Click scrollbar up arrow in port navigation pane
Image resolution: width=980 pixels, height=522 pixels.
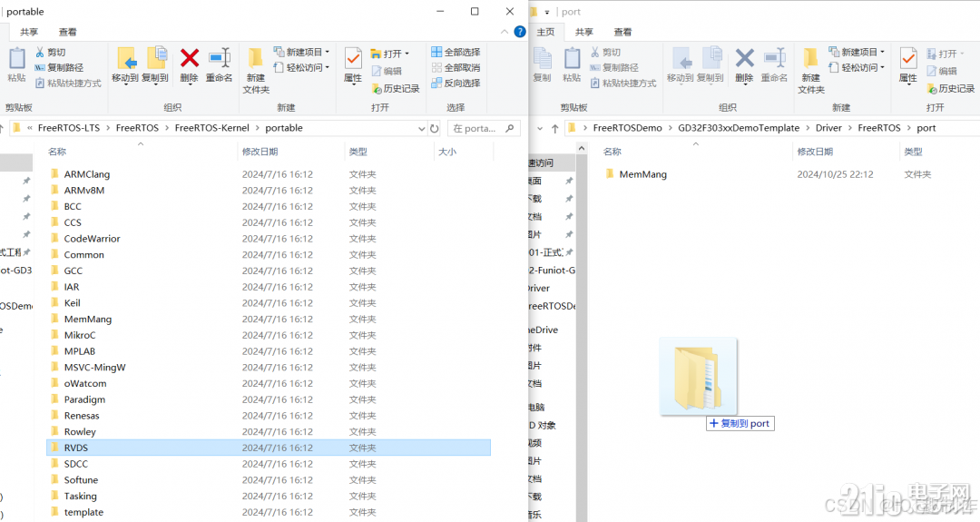point(582,149)
